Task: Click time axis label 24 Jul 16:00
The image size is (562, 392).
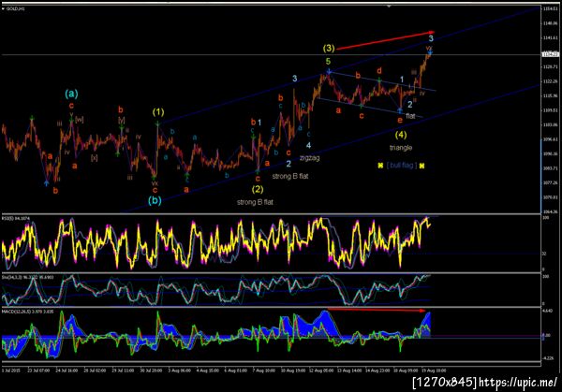Action: tap(67, 370)
